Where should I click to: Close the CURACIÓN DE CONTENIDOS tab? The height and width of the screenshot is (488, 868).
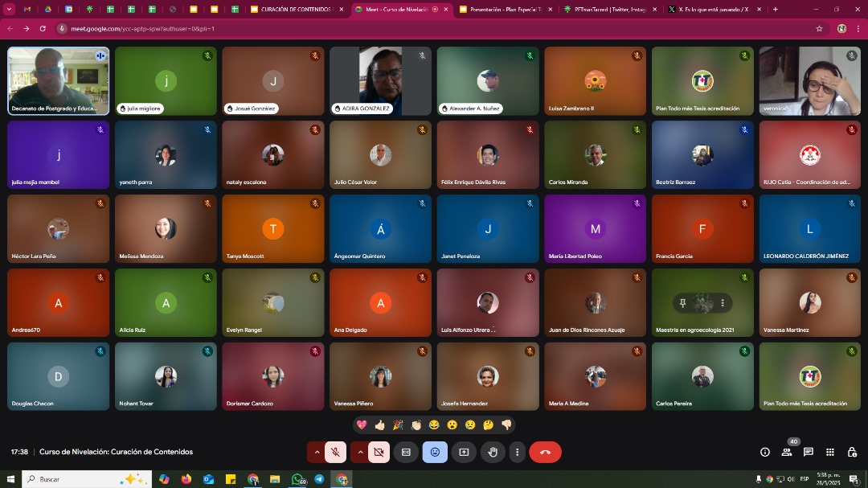[x=341, y=10]
